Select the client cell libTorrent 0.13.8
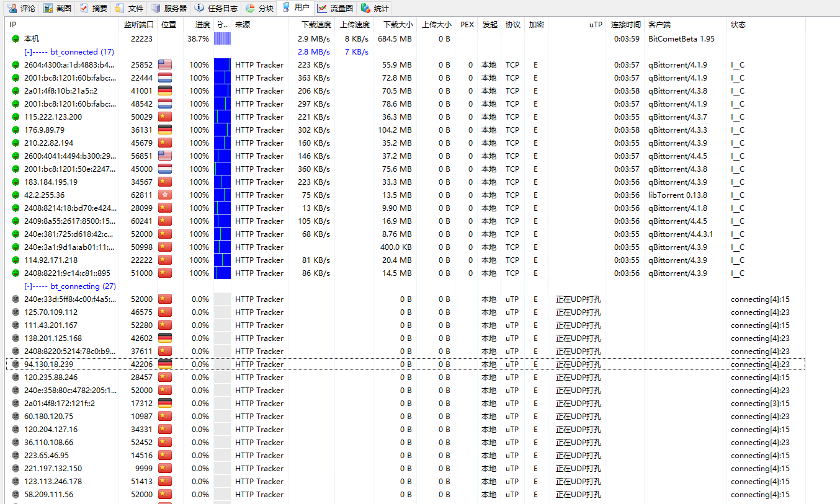The image size is (840, 504). pos(677,195)
